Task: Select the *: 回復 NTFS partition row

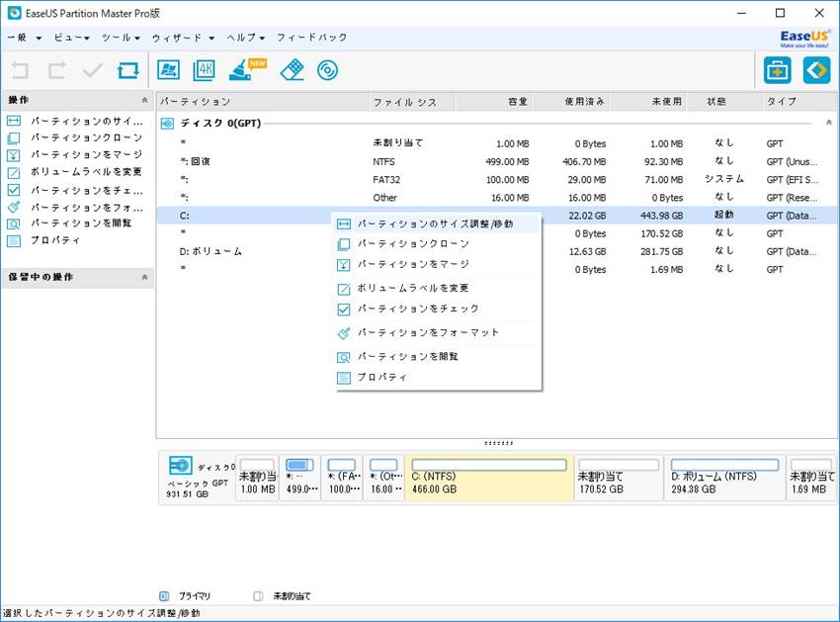Action: pyautogui.click(x=497, y=161)
